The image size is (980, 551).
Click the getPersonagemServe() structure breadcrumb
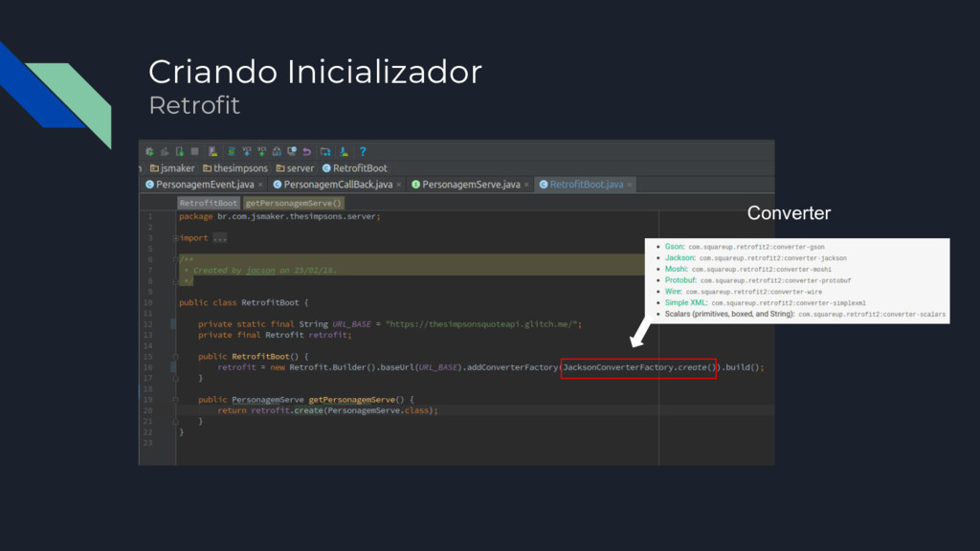click(293, 203)
